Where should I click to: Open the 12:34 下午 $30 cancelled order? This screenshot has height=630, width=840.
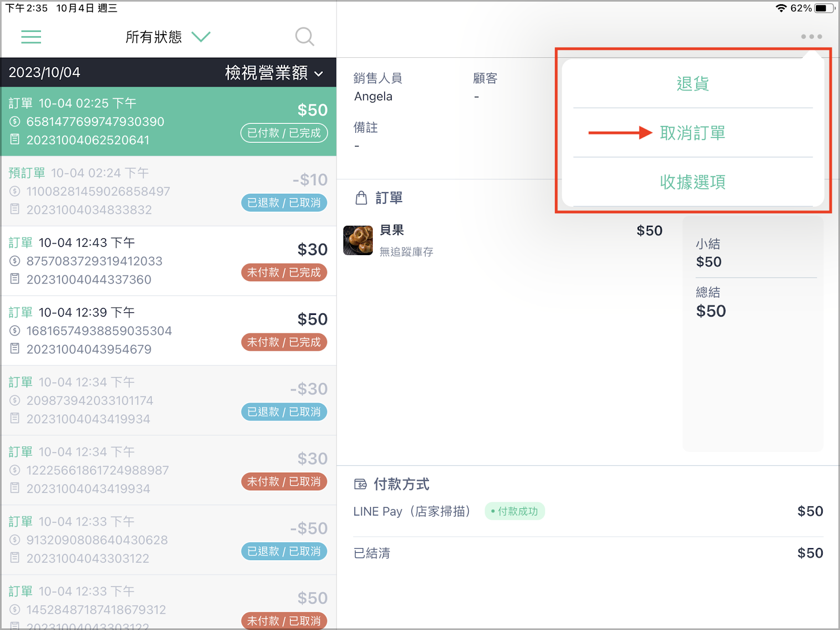[x=169, y=470]
